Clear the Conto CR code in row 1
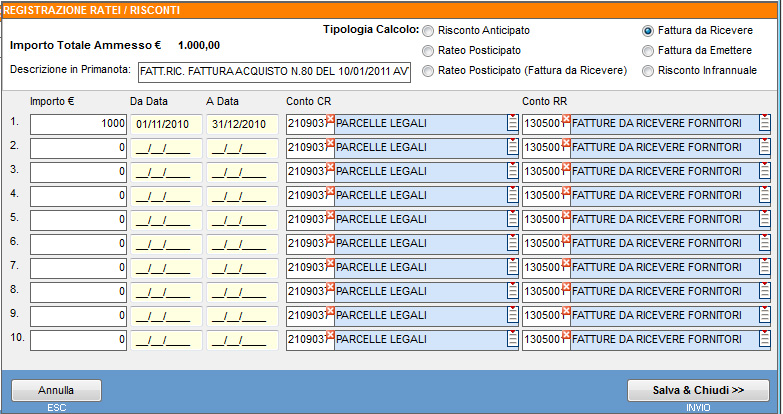The height and width of the screenshot is (414, 783). [330, 119]
